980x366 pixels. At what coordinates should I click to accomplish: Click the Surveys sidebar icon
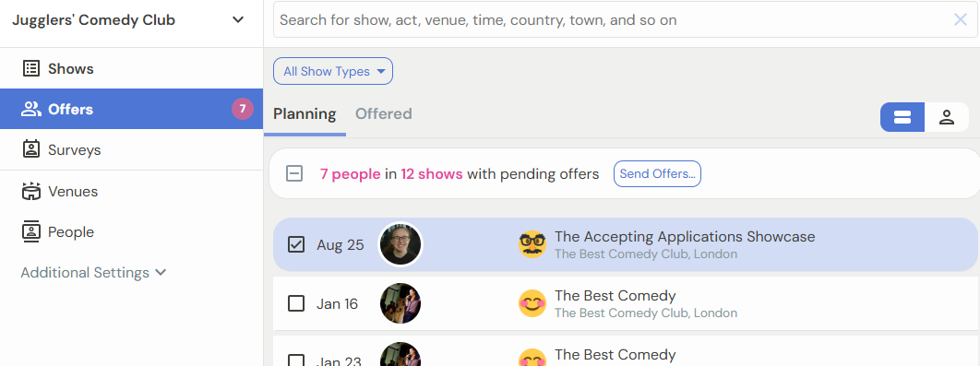(x=30, y=150)
